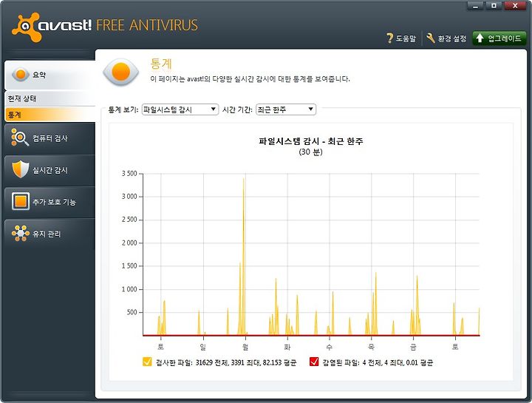This screenshot has width=532, height=403.
Task: Click the large eye icon next to 통계 heading
Action: tap(121, 72)
